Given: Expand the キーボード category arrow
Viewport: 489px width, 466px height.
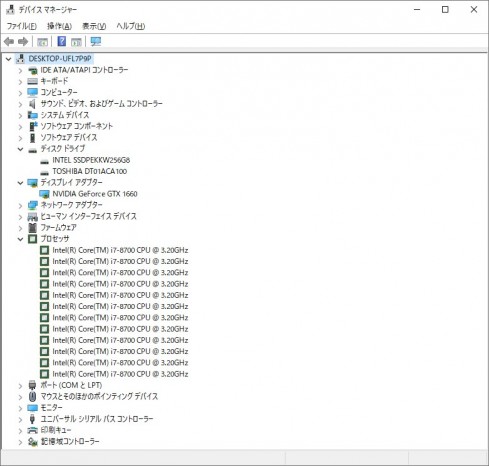Looking at the screenshot, I should click(20, 81).
